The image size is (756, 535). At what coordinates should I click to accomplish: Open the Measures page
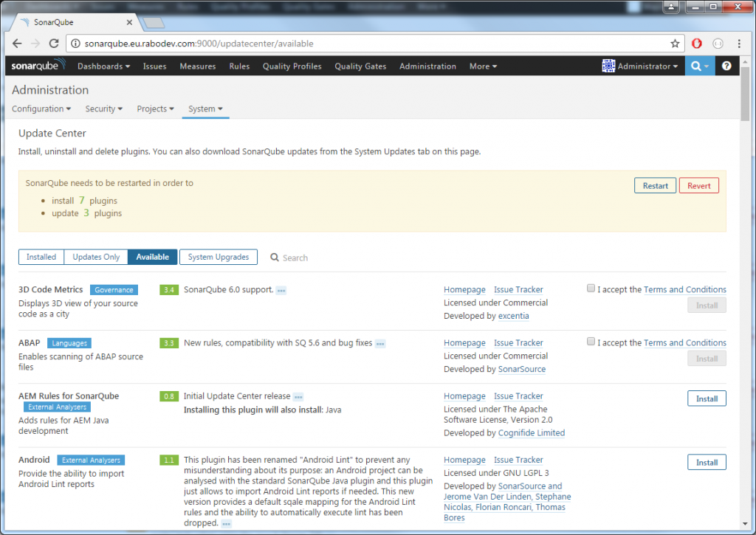198,66
